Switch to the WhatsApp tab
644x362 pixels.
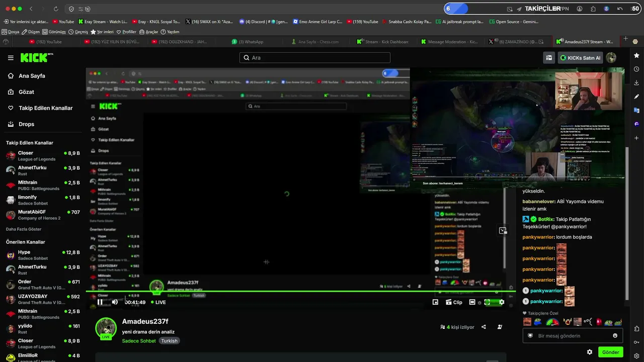point(248,42)
